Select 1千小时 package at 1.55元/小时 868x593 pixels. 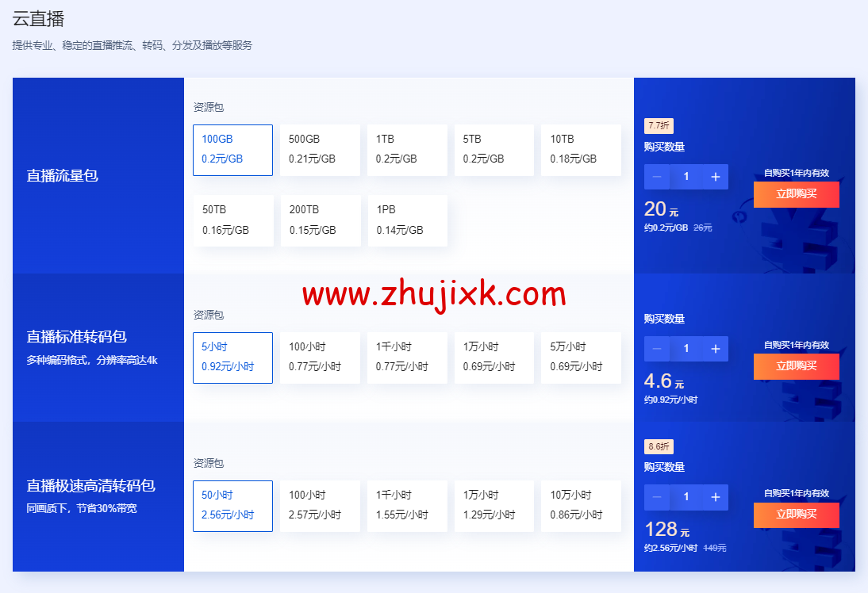point(407,506)
